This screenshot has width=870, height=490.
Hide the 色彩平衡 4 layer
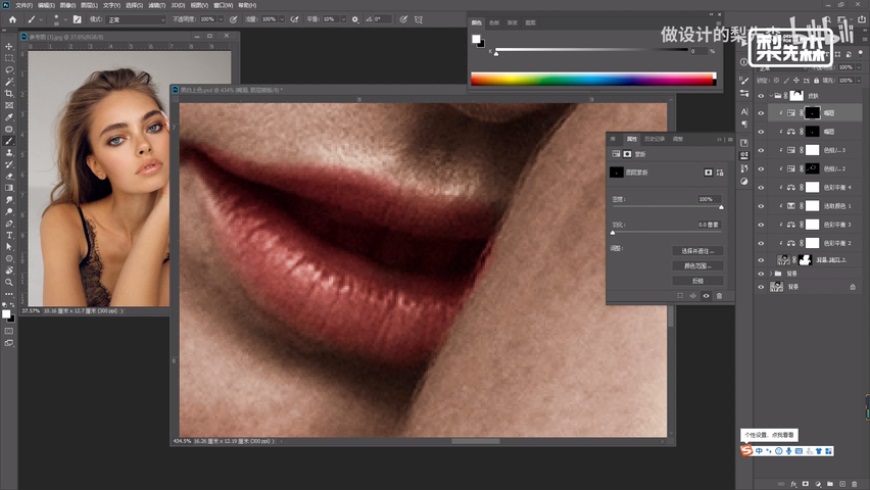click(762, 187)
